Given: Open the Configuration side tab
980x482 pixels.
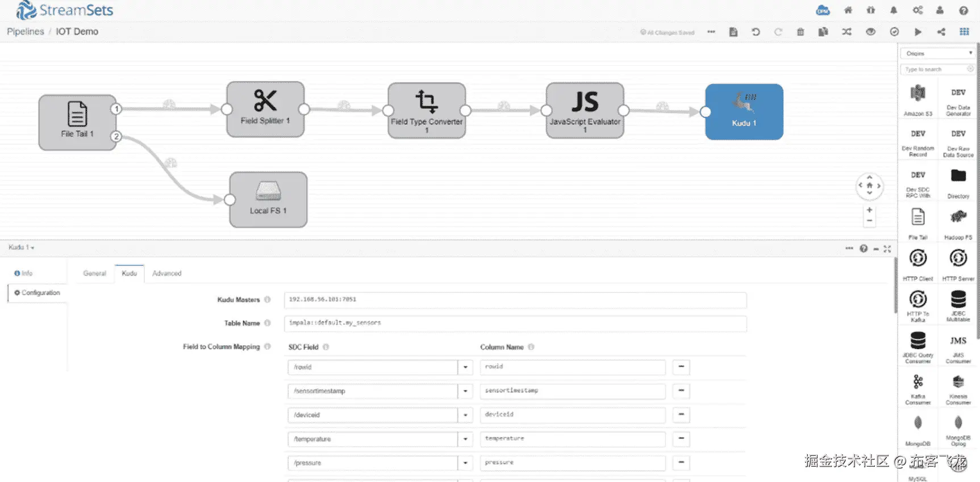Looking at the screenshot, I should tap(37, 293).
